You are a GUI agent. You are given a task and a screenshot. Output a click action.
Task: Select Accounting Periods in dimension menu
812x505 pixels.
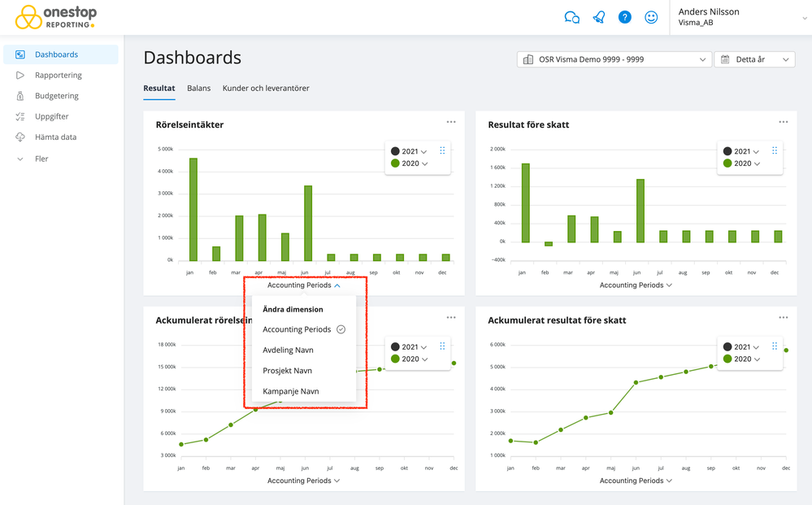(304, 329)
